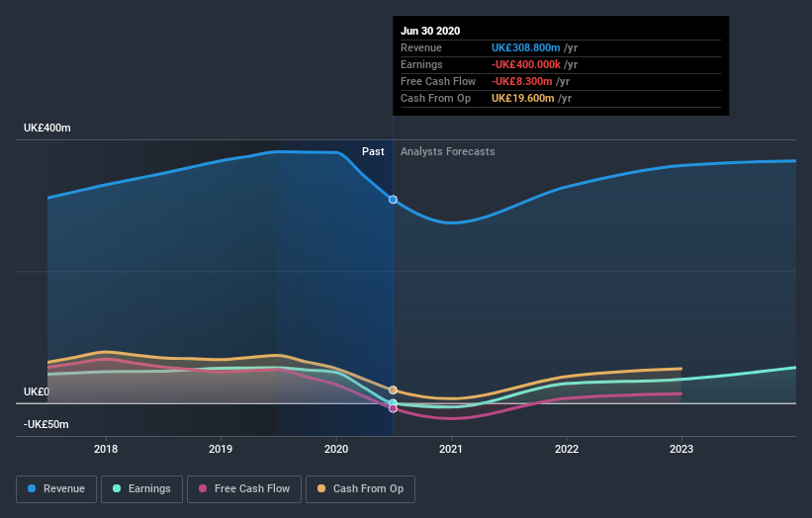Click the pink Free Cash Flow legend dot

point(203,488)
